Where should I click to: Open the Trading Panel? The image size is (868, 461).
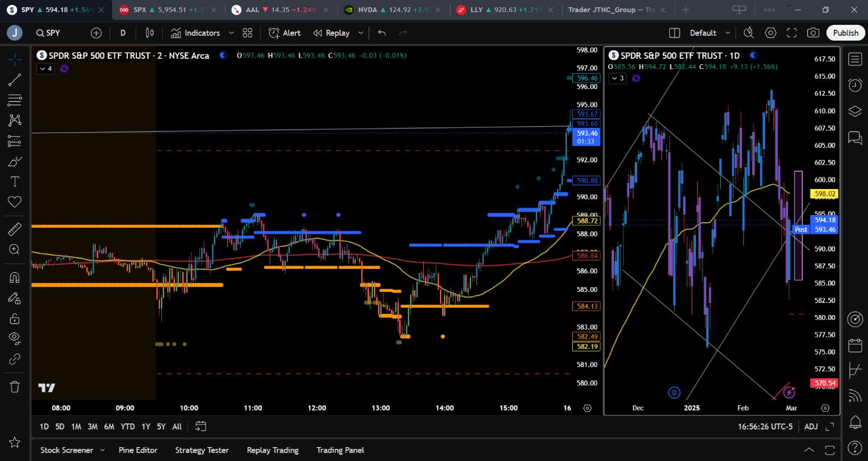(340, 450)
